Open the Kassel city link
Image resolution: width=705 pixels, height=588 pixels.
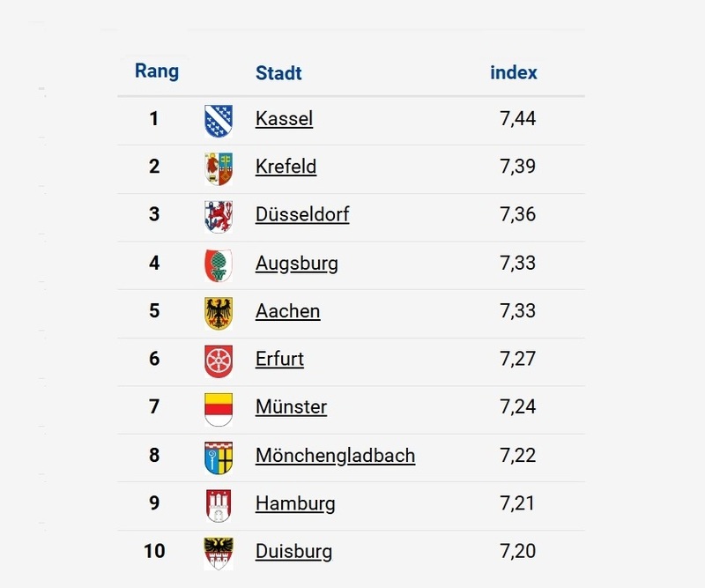point(284,118)
